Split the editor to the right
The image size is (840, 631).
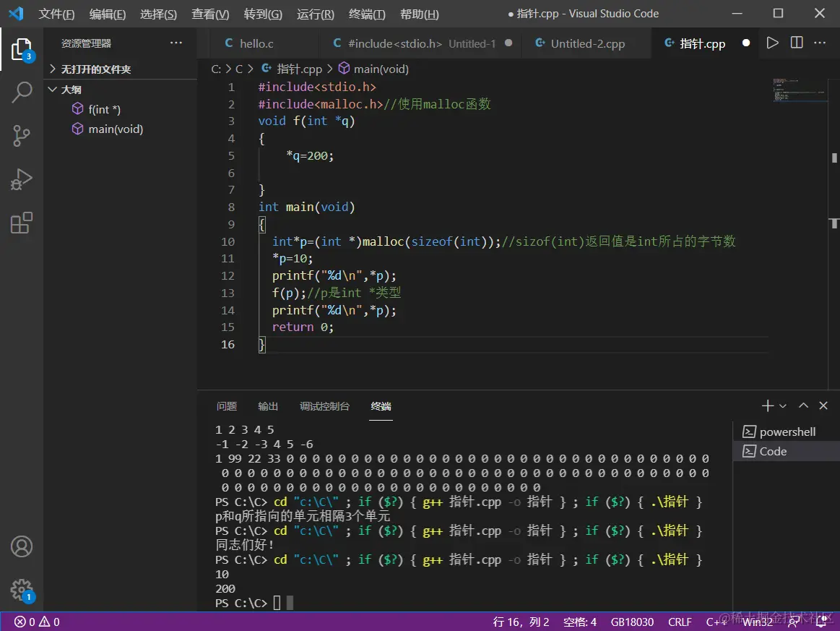pos(797,43)
